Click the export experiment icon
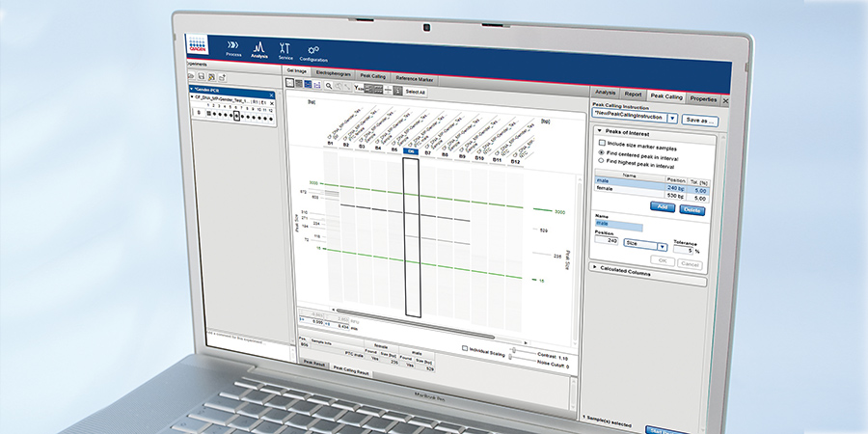868x434 pixels. [x=223, y=77]
